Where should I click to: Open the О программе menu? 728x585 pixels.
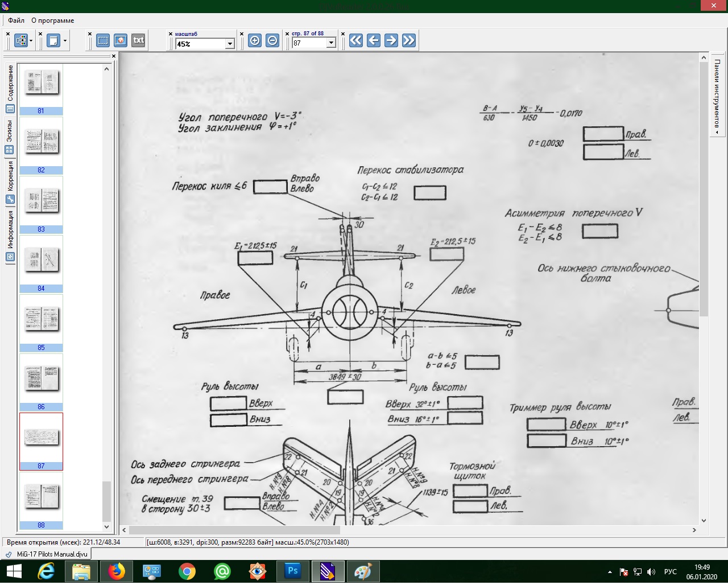[52, 20]
